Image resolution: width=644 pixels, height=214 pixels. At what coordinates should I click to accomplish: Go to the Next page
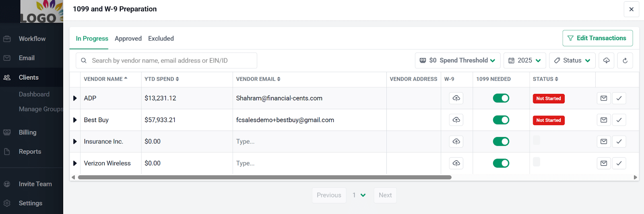[385, 195]
